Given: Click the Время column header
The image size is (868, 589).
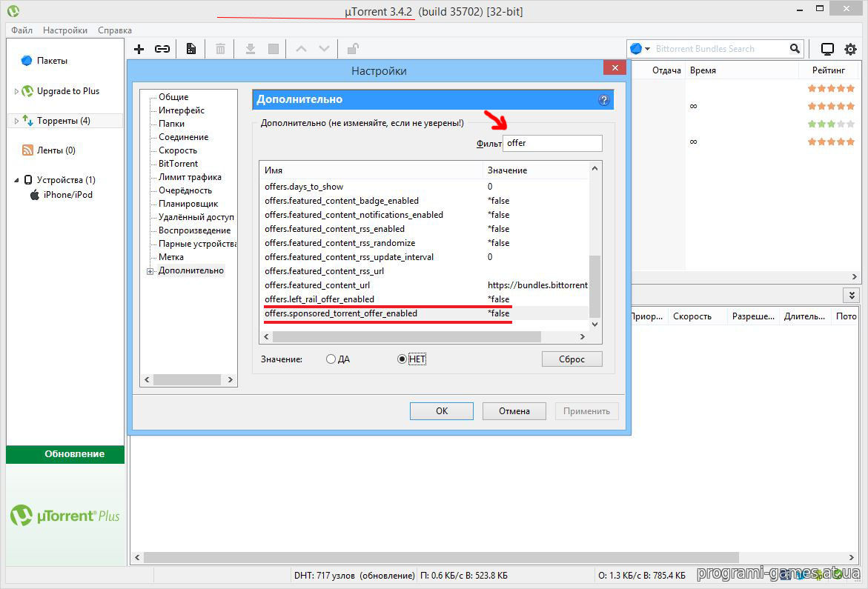Looking at the screenshot, I should pyautogui.click(x=741, y=70).
